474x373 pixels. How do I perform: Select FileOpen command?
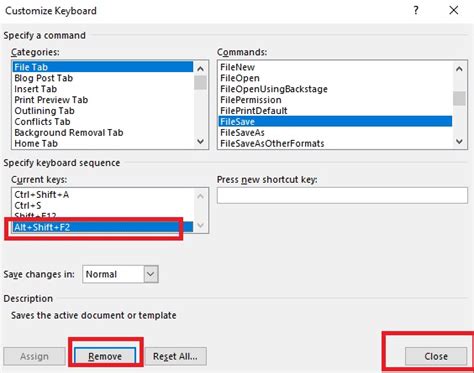point(335,78)
